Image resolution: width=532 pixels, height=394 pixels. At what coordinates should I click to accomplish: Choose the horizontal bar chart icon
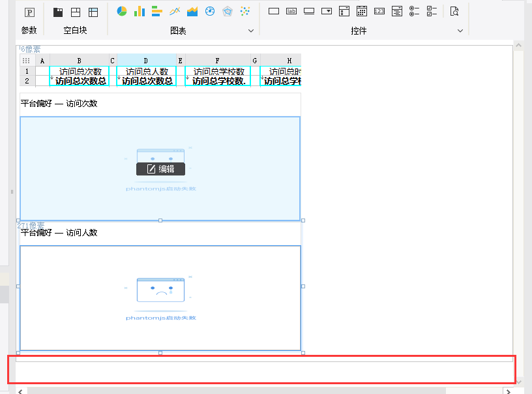point(157,11)
